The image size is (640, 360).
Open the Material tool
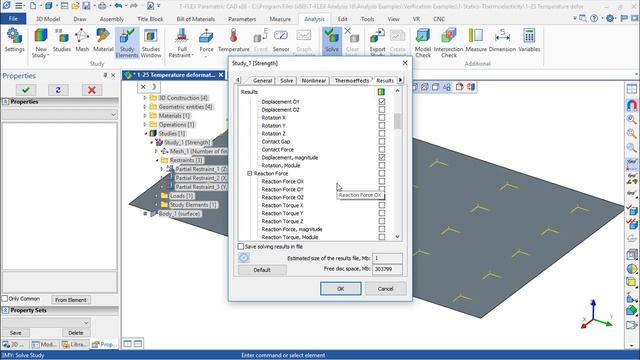(103, 40)
